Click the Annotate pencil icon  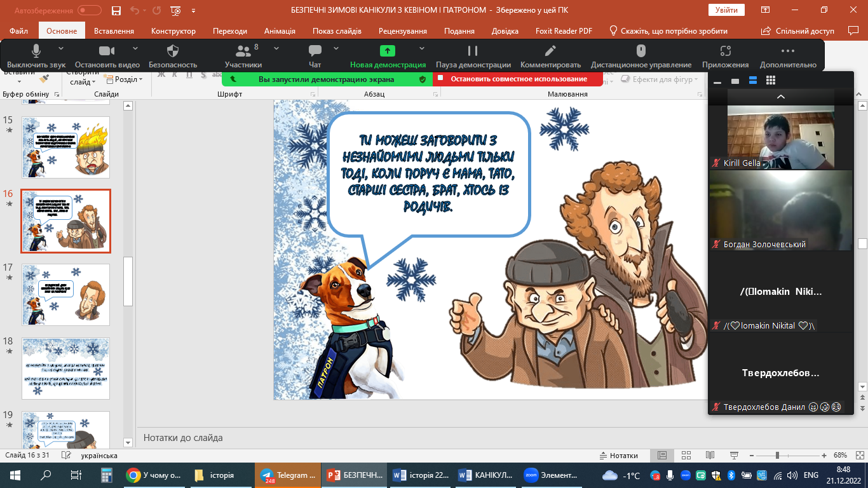point(550,51)
